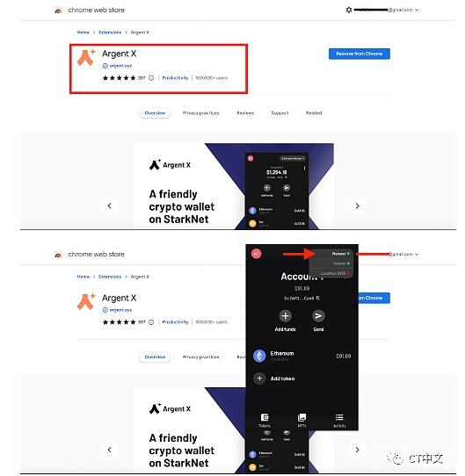Click the Send arrow icon in wallet
The height and width of the screenshot is (476, 465).
click(318, 316)
